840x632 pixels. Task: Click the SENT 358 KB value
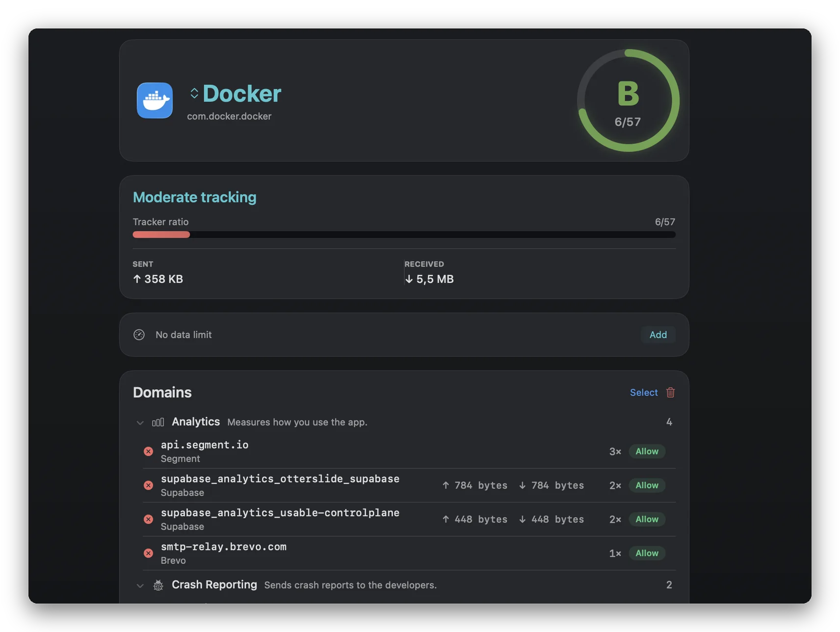[158, 279]
